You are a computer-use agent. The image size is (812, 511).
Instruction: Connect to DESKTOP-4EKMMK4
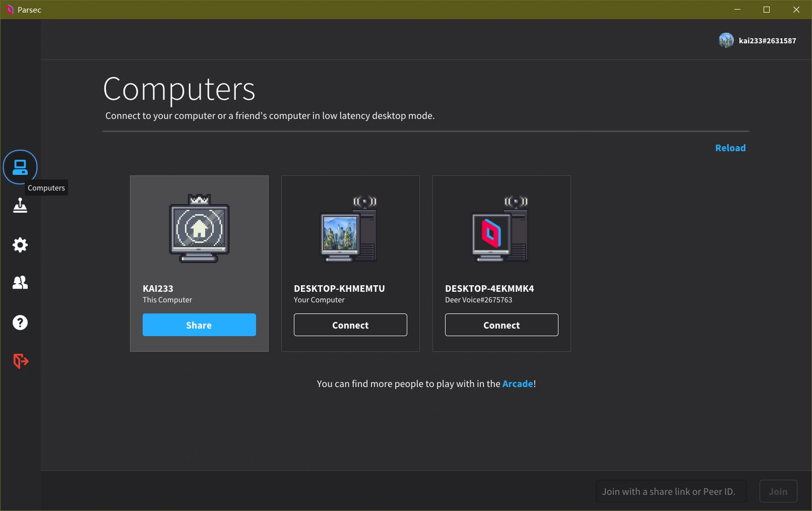pyautogui.click(x=502, y=325)
